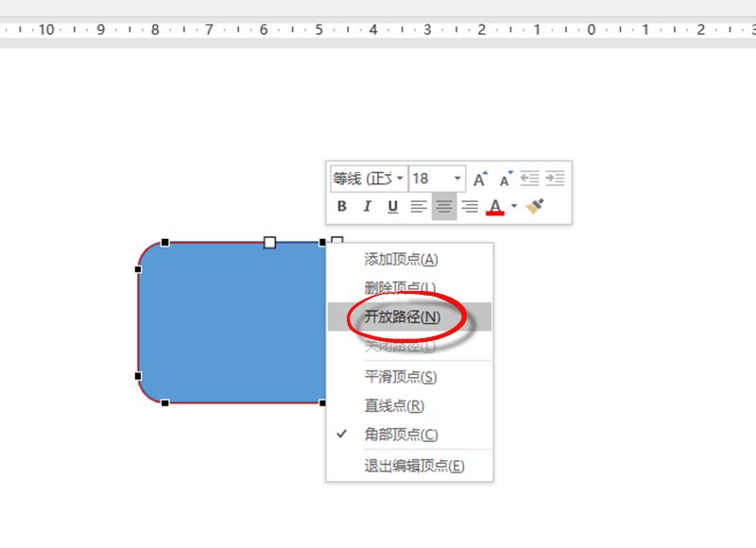This screenshot has width=756, height=548.
Task: Decrease font size with small A
Action: [x=506, y=179]
